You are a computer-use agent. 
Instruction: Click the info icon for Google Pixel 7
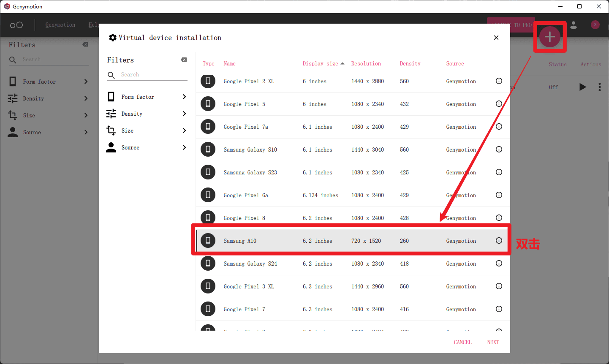click(x=499, y=309)
